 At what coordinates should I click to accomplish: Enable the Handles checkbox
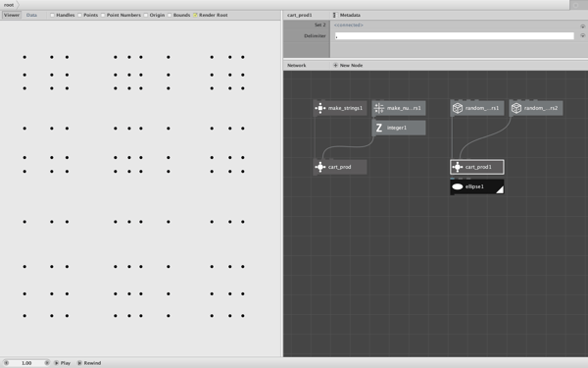[53, 15]
